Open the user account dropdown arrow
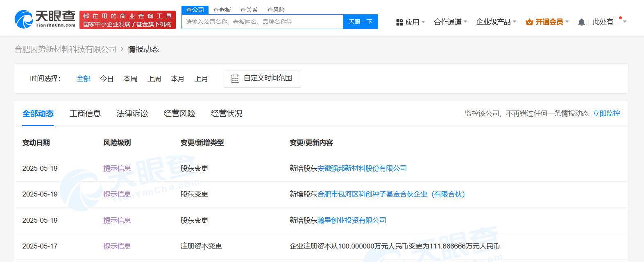The height and width of the screenshot is (262, 644). (x=625, y=22)
